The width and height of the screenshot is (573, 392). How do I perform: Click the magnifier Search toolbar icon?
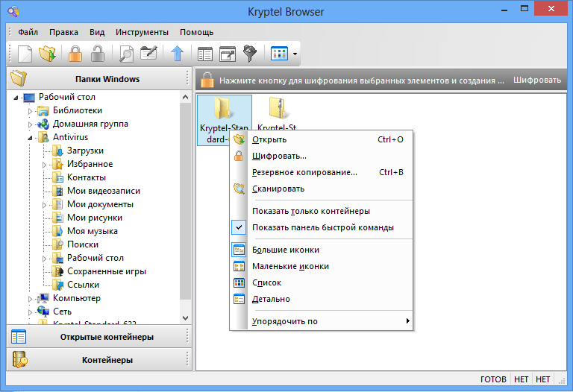(126, 54)
